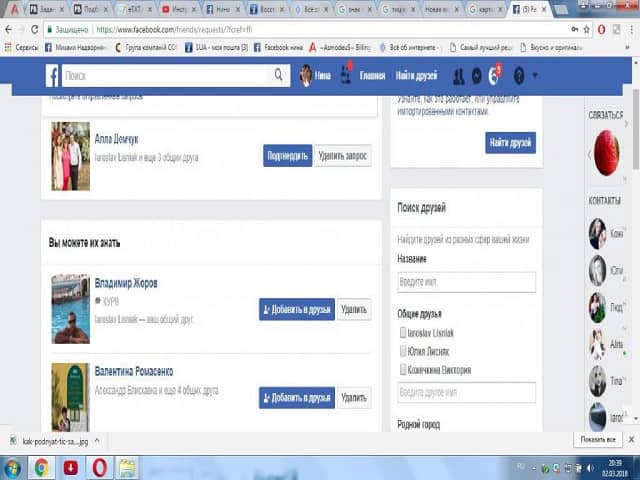Open the downloaded kak-podnyat jpg file
This screenshot has height=480, width=640.
[x=49, y=441]
